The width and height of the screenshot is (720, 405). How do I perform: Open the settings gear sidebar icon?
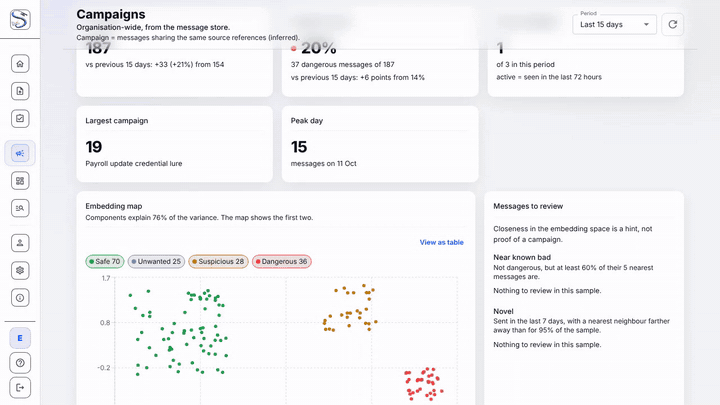tap(20, 270)
